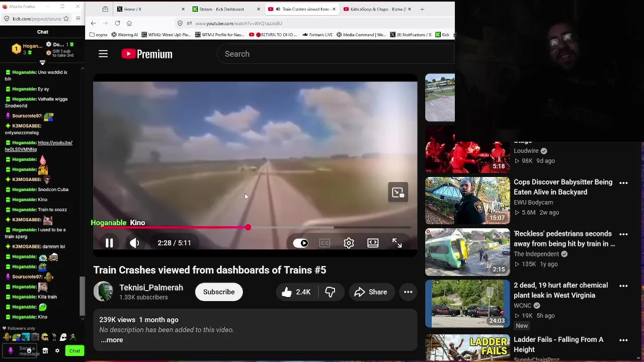Open Fishtank LIVE bookmark
This screenshot has height=362, width=644.
click(x=317, y=35)
